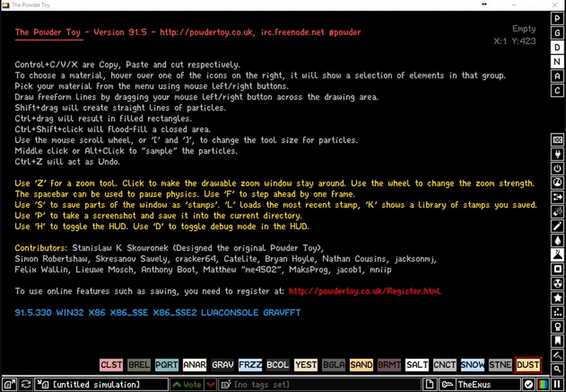Select the SAND element
This screenshot has height=392, width=566.
point(362,365)
